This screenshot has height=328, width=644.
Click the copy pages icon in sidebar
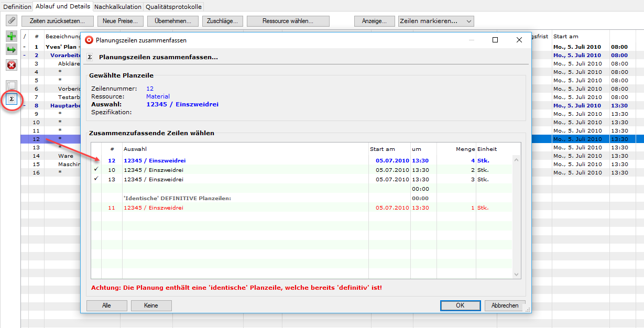11,85
